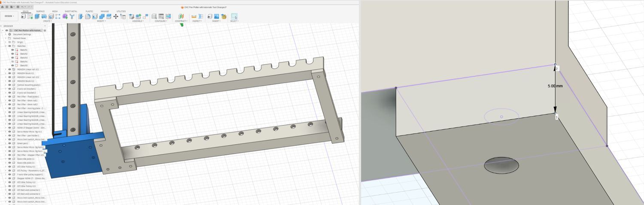Select the Combine tool icon
The height and width of the screenshot is (205, 644).
coord(102,16)
